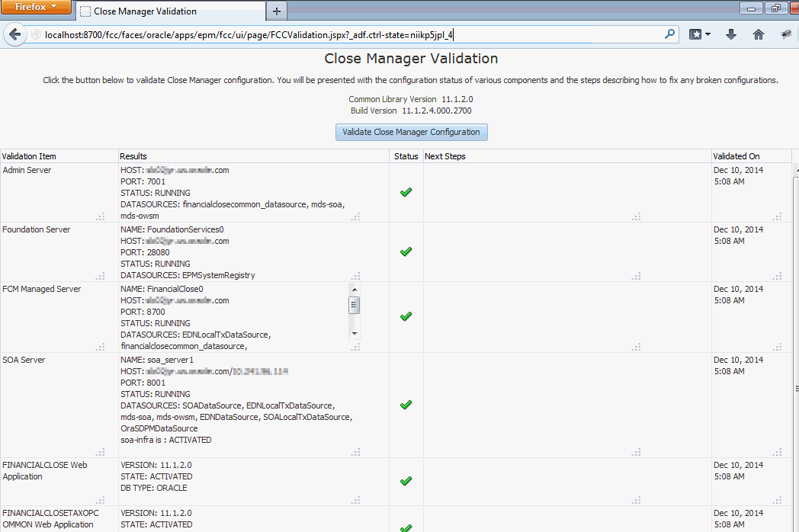The width and height of the screenshot is (799, 532).
Task: Click 'DATASOURCES: EPMSystemRegistry' text
Action: coord(188,275)
